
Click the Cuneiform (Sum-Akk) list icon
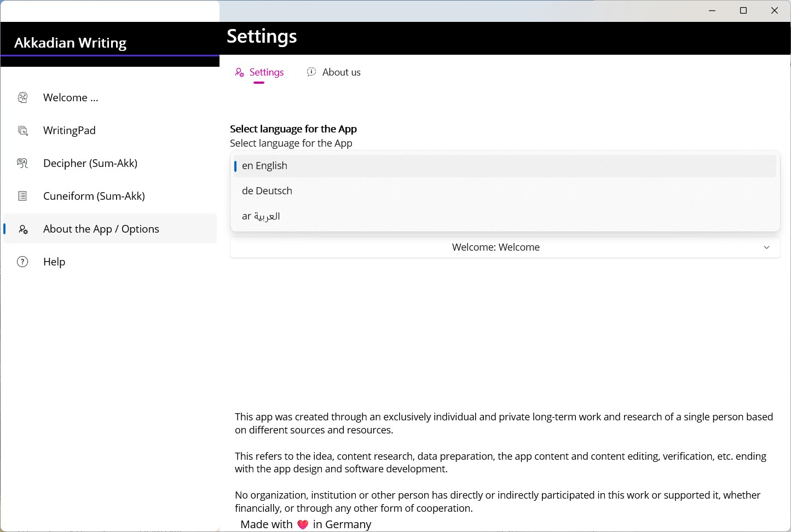tap(22, 196)
